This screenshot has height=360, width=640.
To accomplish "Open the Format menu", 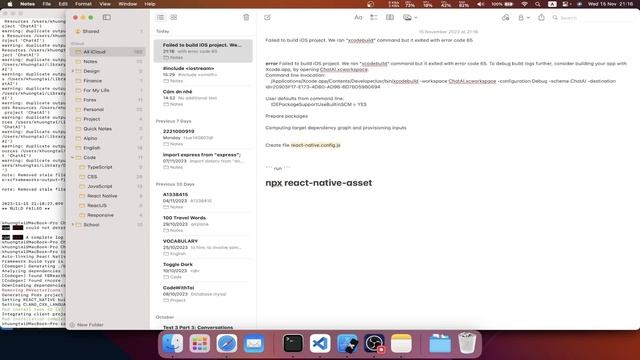I will 83,4.
